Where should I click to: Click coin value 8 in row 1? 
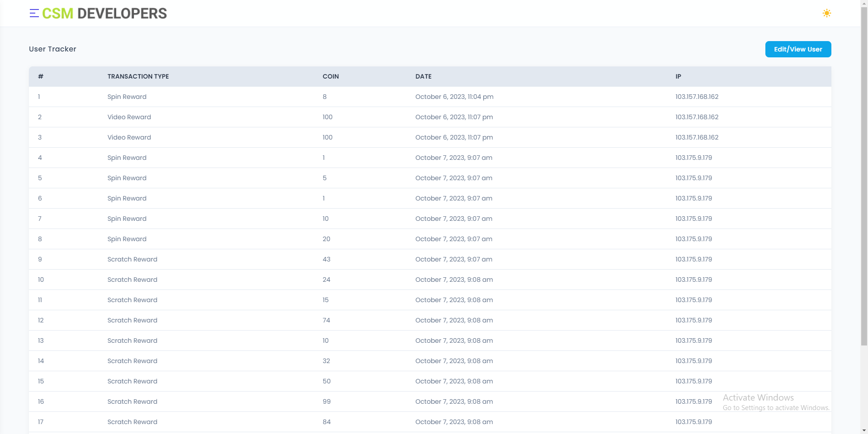pos(325,97)
